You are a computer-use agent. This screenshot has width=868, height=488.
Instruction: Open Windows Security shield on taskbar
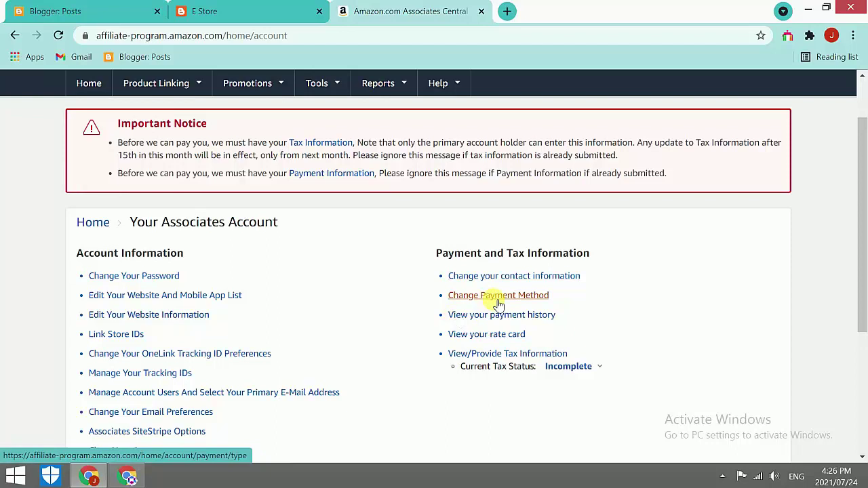(x=51, y=476)
